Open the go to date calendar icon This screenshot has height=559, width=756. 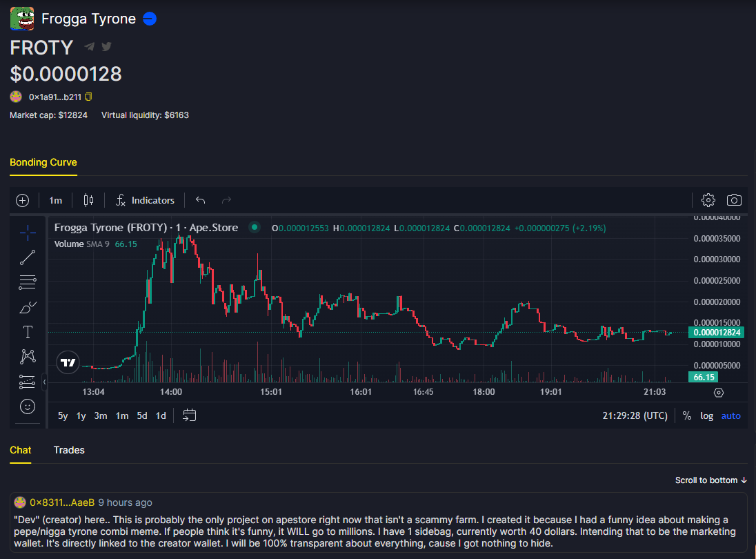[190, 415]
